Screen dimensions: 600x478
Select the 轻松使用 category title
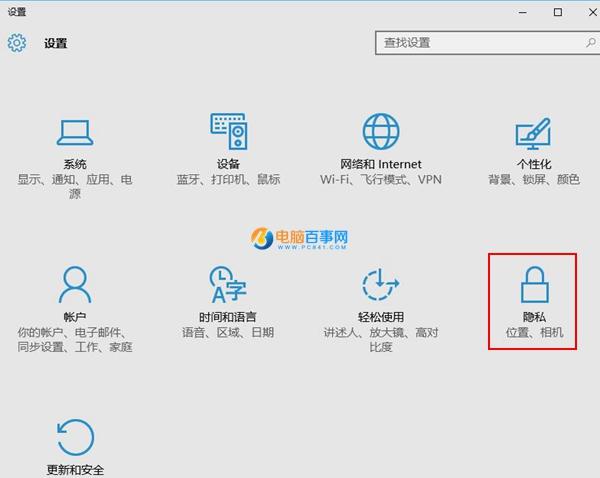point(381,317)
